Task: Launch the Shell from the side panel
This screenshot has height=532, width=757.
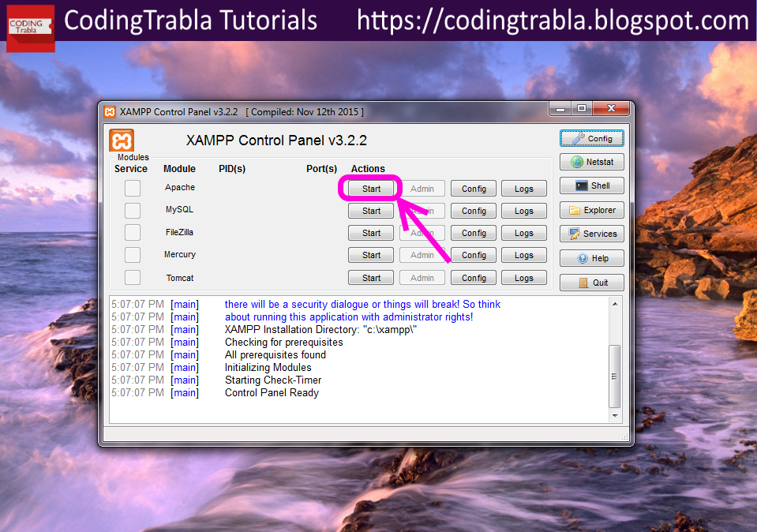Action: (x=591, y=185)
